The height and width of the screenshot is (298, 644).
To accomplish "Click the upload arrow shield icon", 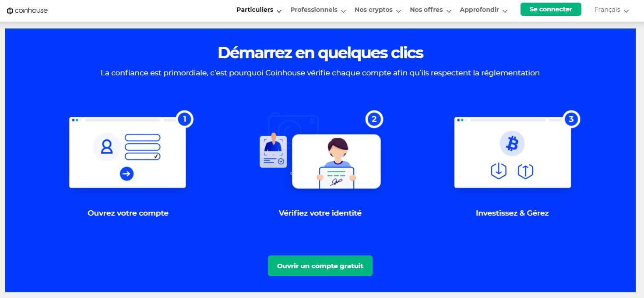I will [525, 171].
